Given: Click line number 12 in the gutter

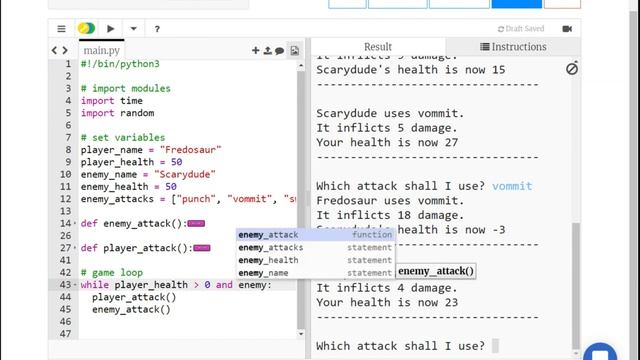Looking at the screenshot, I should pos(65,199).
